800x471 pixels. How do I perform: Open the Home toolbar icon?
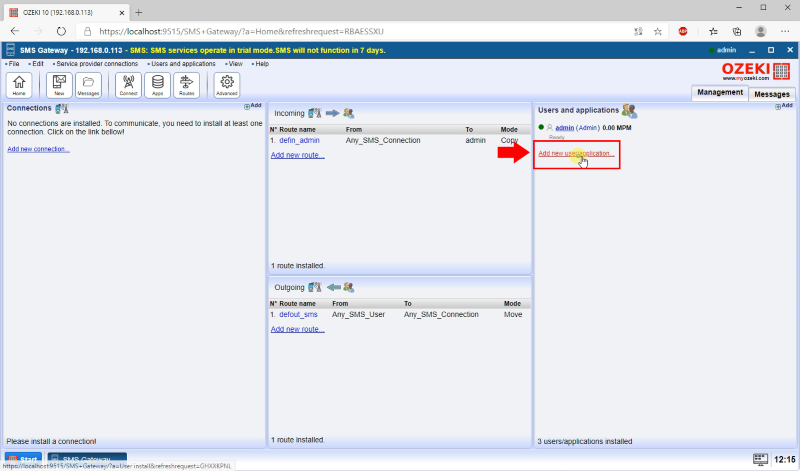point(19,85)
